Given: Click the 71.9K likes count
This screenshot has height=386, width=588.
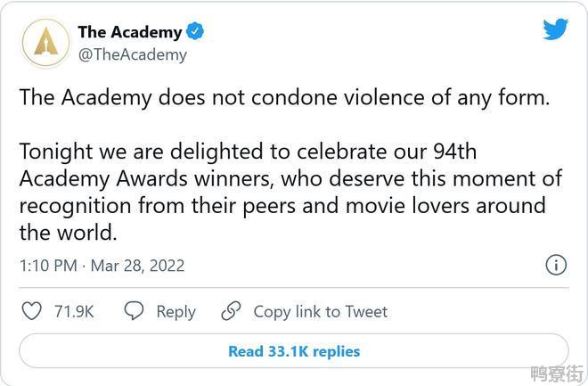Looking at the screenshot, I should point(74,311).
